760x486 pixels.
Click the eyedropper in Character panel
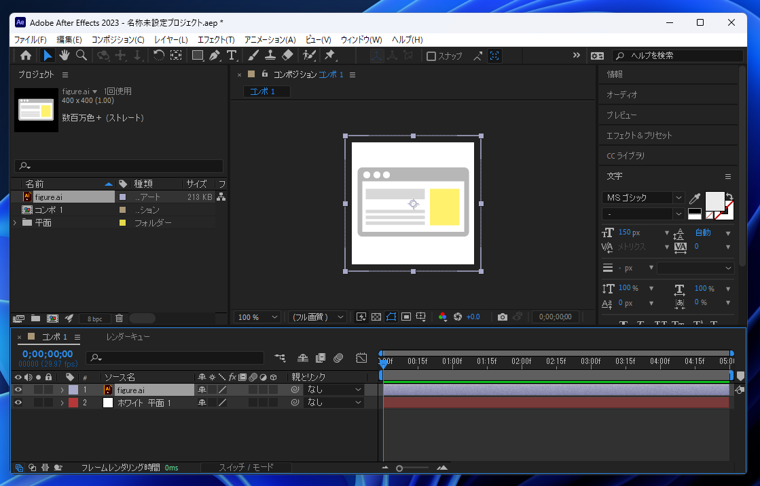[x=695, y=198]
